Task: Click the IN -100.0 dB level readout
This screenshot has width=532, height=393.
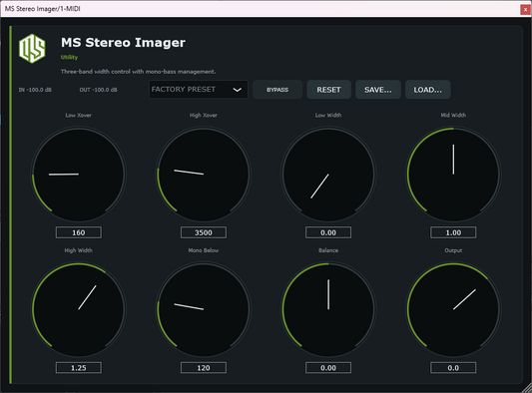Action: [35, 90]
